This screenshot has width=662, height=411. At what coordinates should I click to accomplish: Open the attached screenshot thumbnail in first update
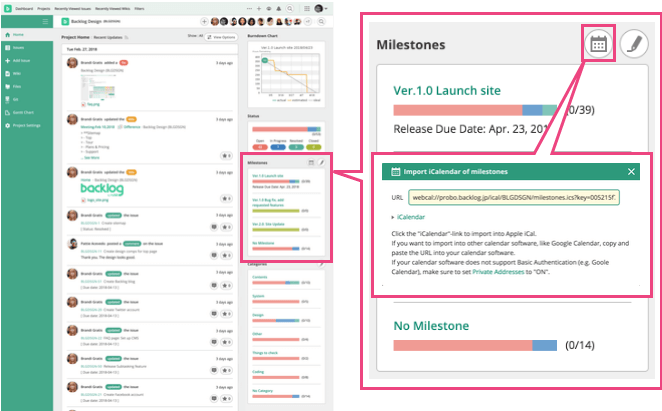98,88
